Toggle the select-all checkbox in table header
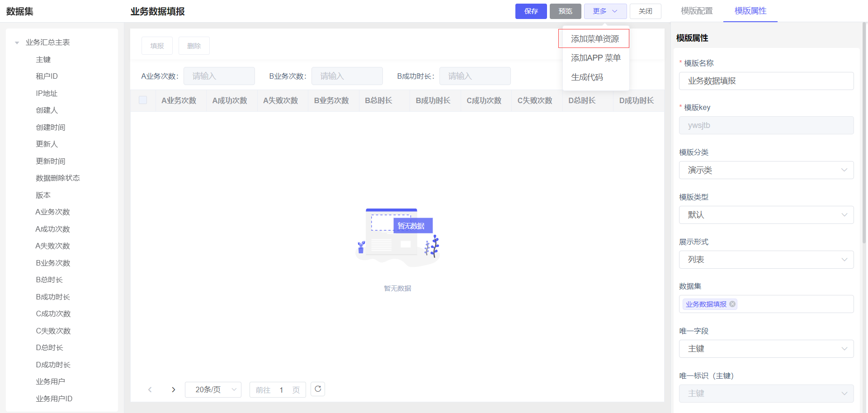Screen dimensions: 868x413 [x=143, y=100]
